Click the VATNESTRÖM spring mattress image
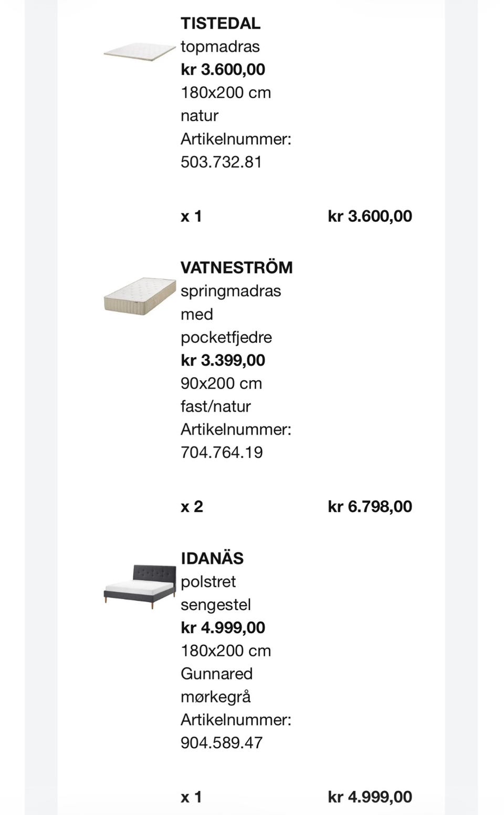The height and width of the screenshot is (815, 504). click(x=139, y=296)
